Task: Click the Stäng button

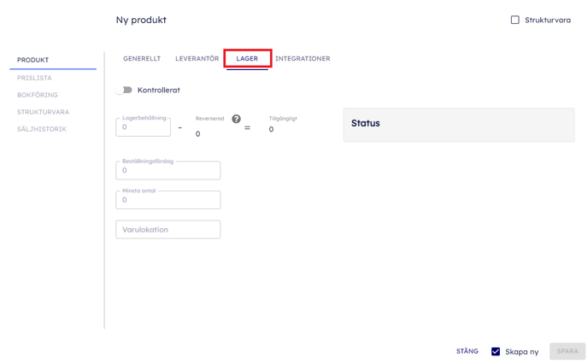Action: pos(467,351)
